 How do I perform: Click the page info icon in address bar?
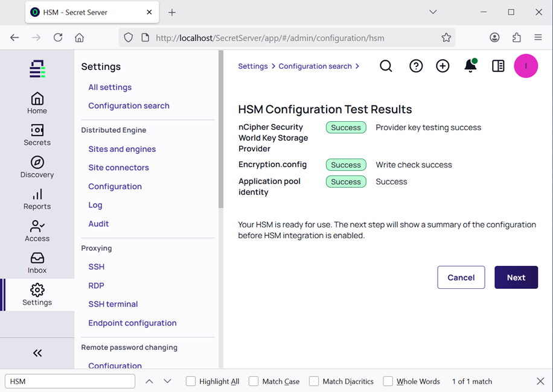pos(145,37)
